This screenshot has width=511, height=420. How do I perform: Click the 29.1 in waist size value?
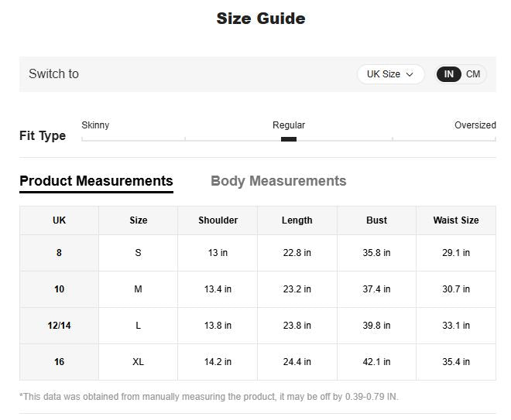[455, 253]
